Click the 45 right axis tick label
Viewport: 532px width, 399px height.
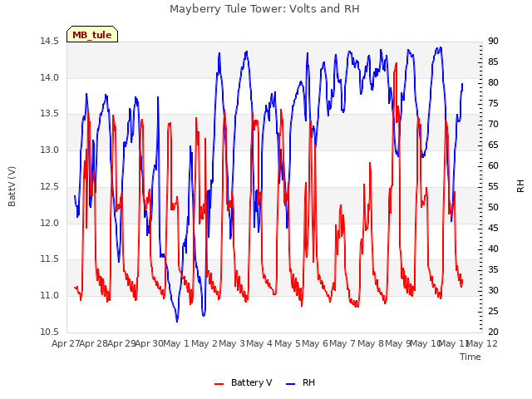pos(493,229)
